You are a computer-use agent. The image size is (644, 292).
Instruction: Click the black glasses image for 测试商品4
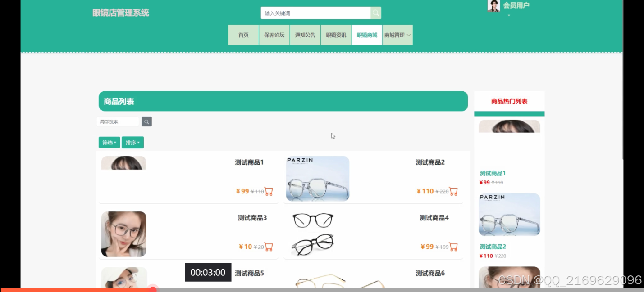314,234
